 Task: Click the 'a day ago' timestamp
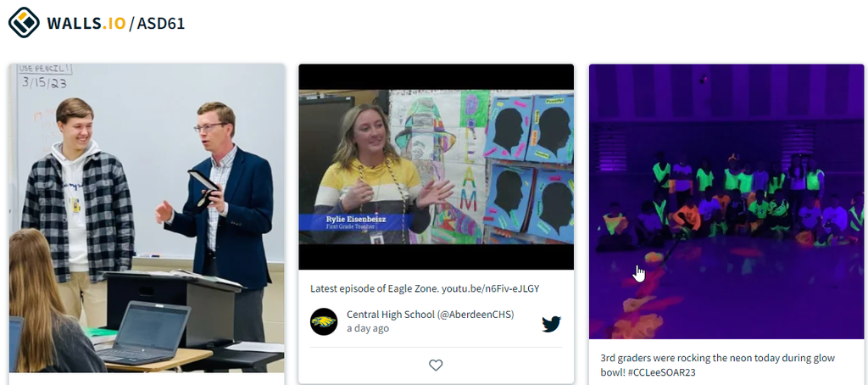368,328
